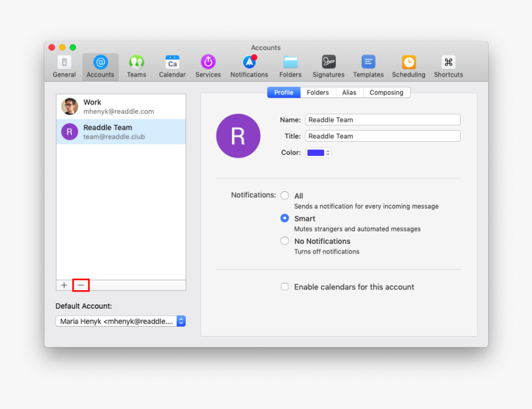Click the large purple R profile avatar
Viewport: 532px width, 409px height.
coord(238,136)
